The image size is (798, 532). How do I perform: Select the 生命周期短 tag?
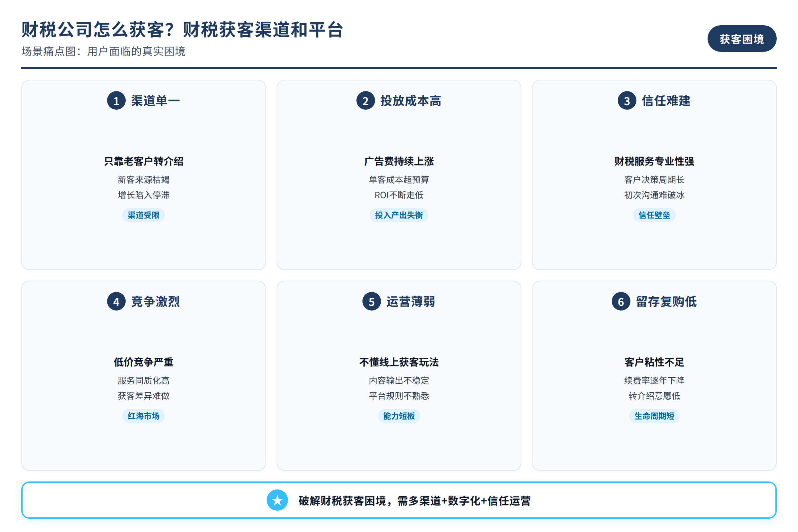[x=654, y=416]
